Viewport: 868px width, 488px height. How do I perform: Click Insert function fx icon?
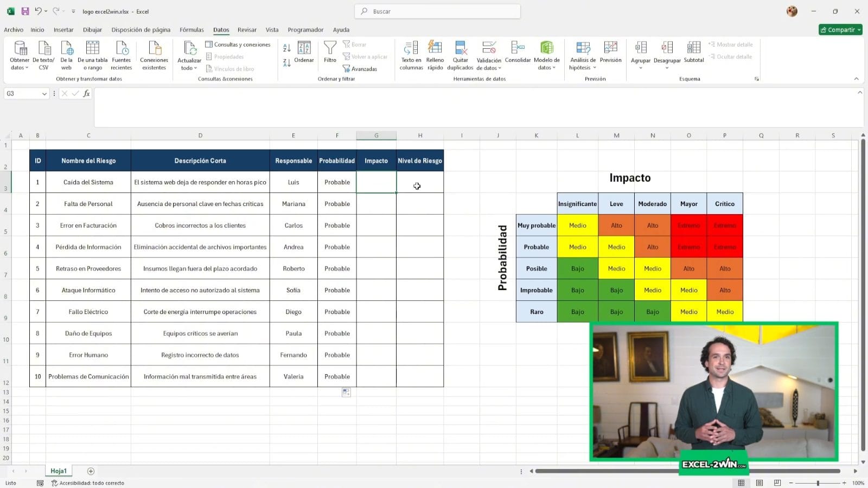(x=86, y=93)
